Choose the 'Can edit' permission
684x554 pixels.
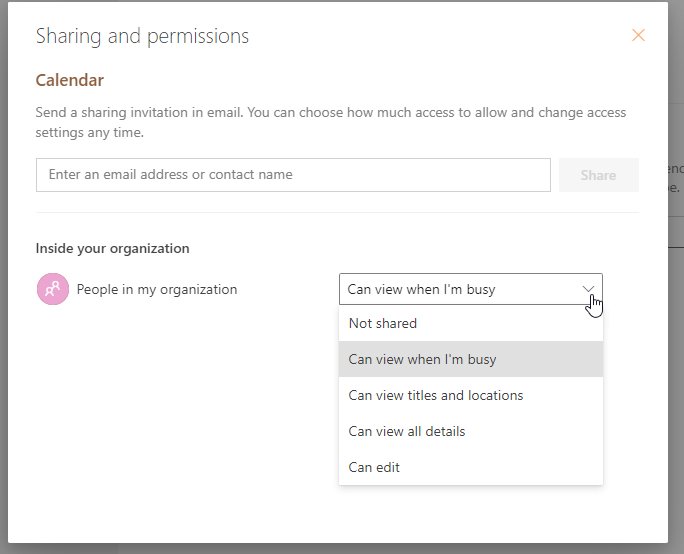point(471,467)
